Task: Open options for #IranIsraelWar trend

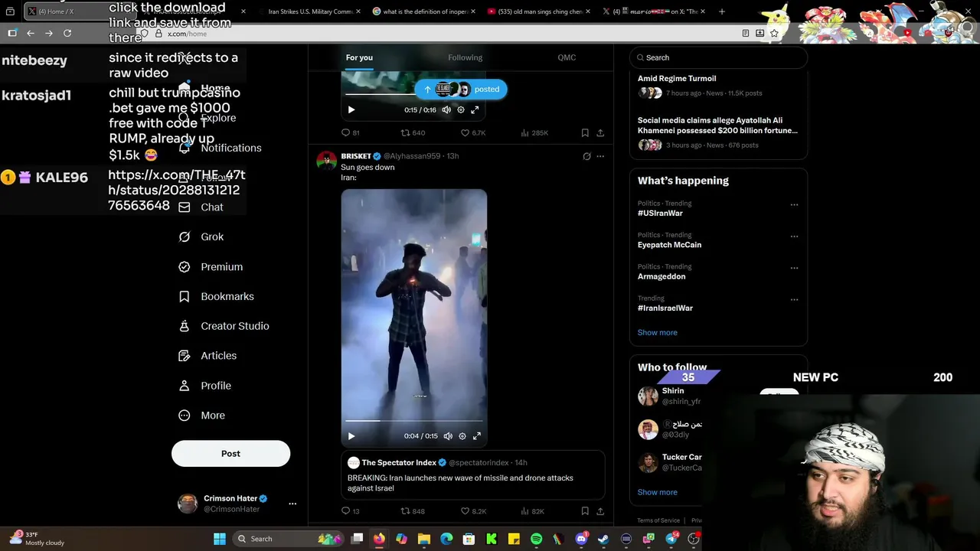Action: coord(794,299)
